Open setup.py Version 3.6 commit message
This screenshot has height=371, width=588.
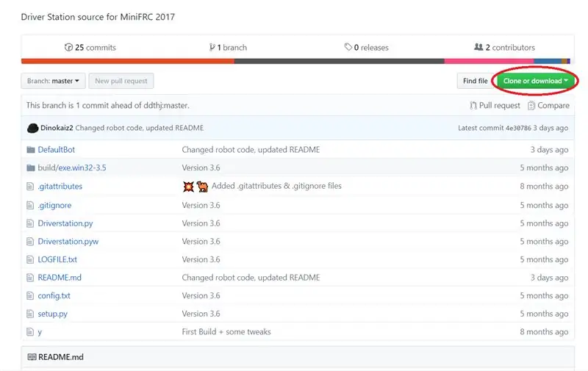(201, 314)
